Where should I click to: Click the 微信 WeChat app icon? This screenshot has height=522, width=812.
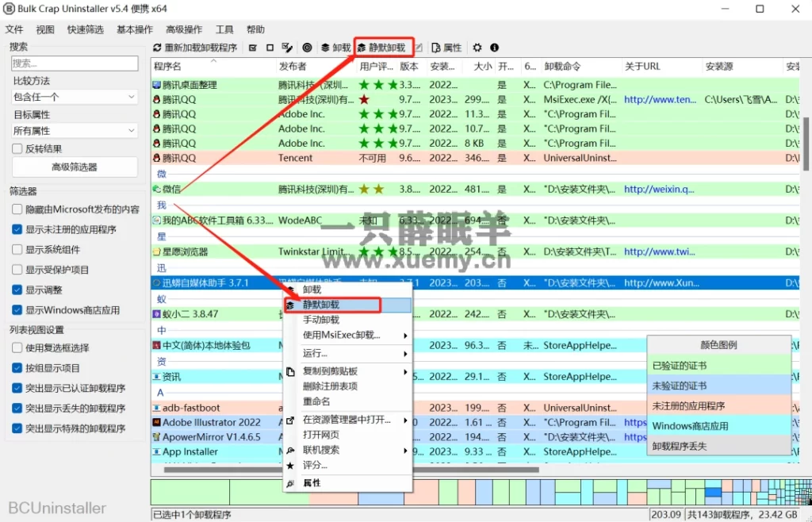click(156, 190)
